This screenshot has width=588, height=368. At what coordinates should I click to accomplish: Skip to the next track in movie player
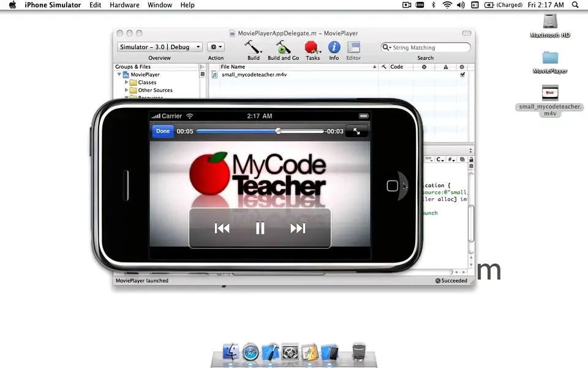298,228
